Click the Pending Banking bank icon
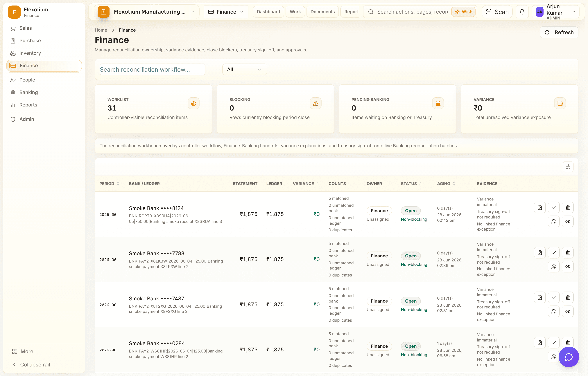 click(x=438, y=103)
